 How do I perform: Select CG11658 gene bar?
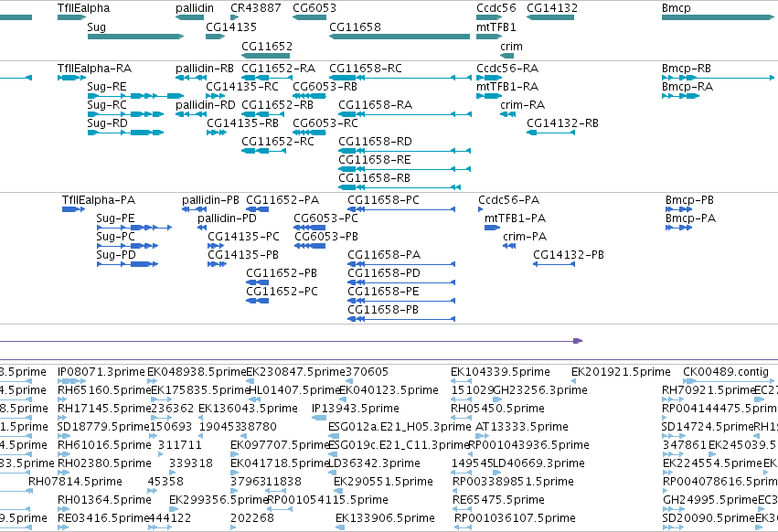400,37
